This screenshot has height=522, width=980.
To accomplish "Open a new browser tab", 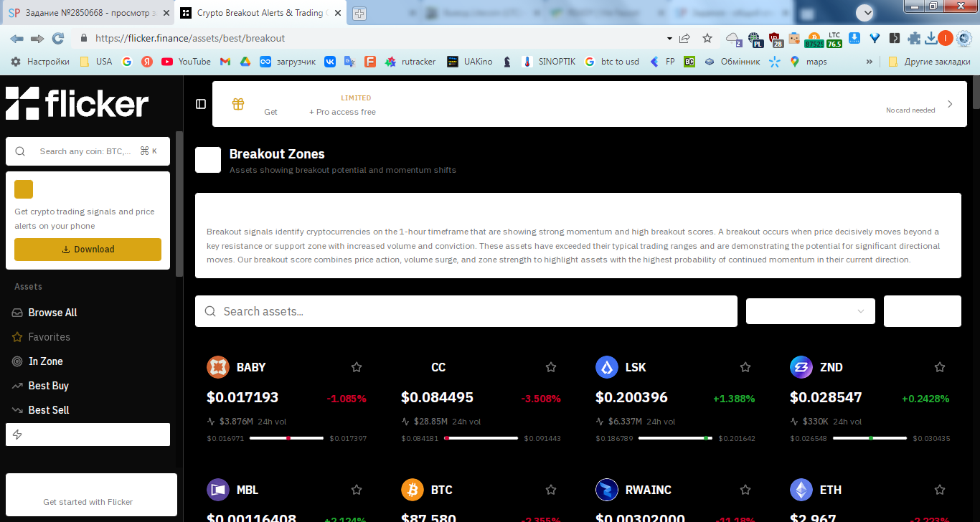I will click(x=359, y=13).
